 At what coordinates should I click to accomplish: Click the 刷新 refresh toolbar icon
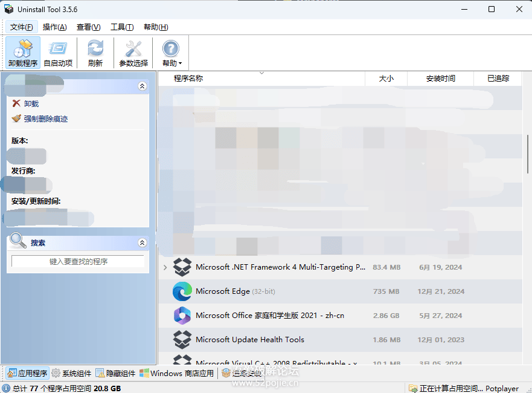pos(95,53)
